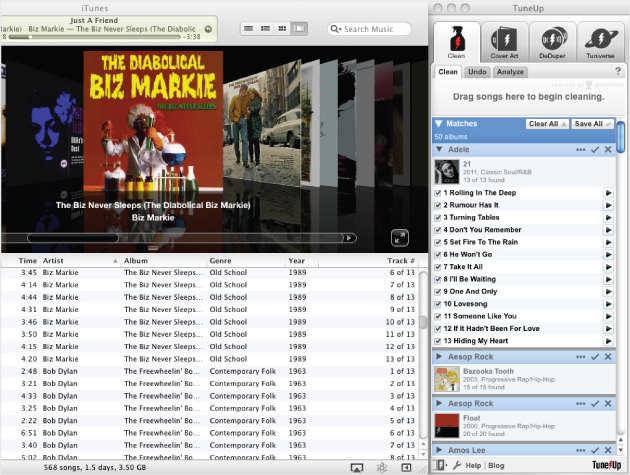This screenshot has height=475, width=630.
Task: Play preview of Someone Like You
Action: (x=608, y=316)
